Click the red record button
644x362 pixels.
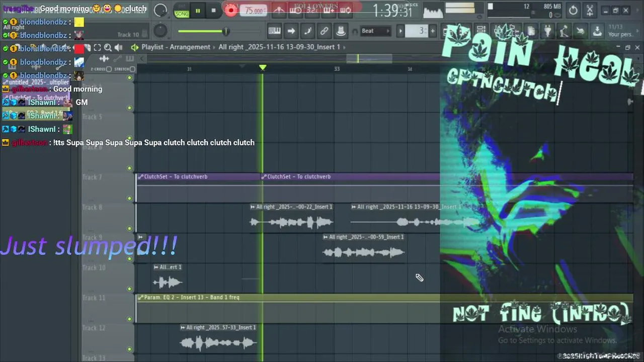pos(231,11)
